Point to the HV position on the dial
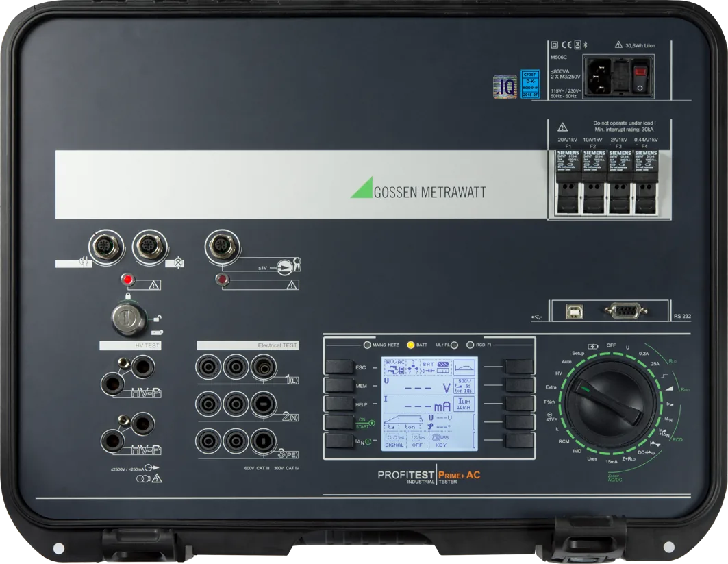Screen dimensions: 728x564 click(559, 373)
